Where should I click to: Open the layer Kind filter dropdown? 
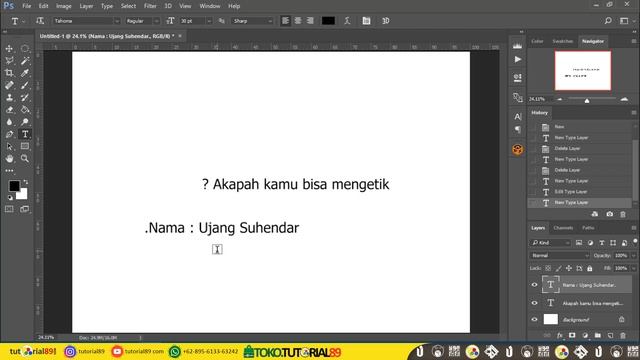click(x=550, y=242)
